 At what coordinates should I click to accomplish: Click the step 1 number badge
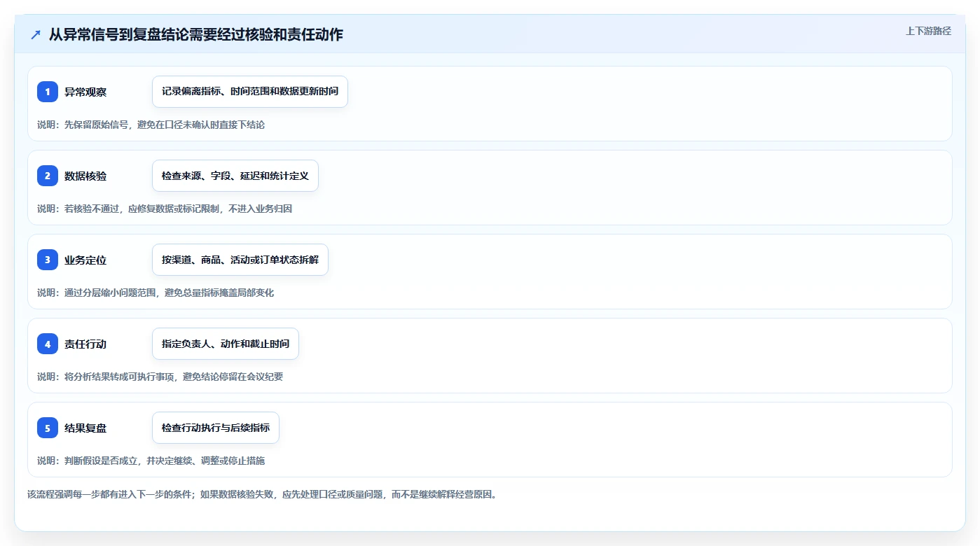pos(48,92)
